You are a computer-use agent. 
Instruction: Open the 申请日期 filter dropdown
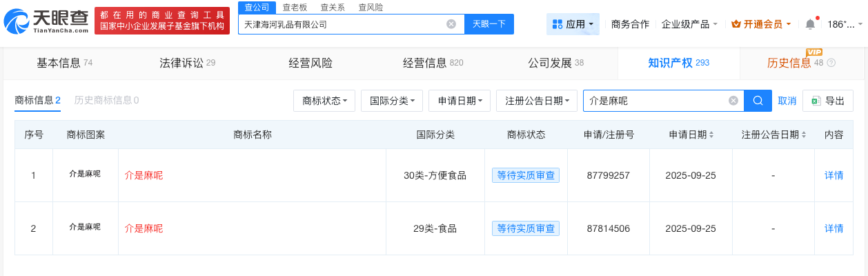coord(460,101)
